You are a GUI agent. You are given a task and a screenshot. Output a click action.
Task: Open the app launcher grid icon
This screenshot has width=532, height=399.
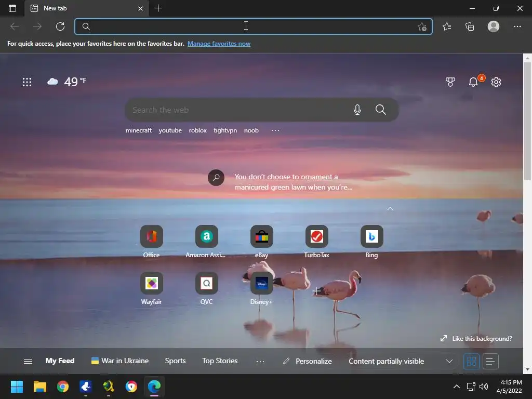tap(27, 82)
